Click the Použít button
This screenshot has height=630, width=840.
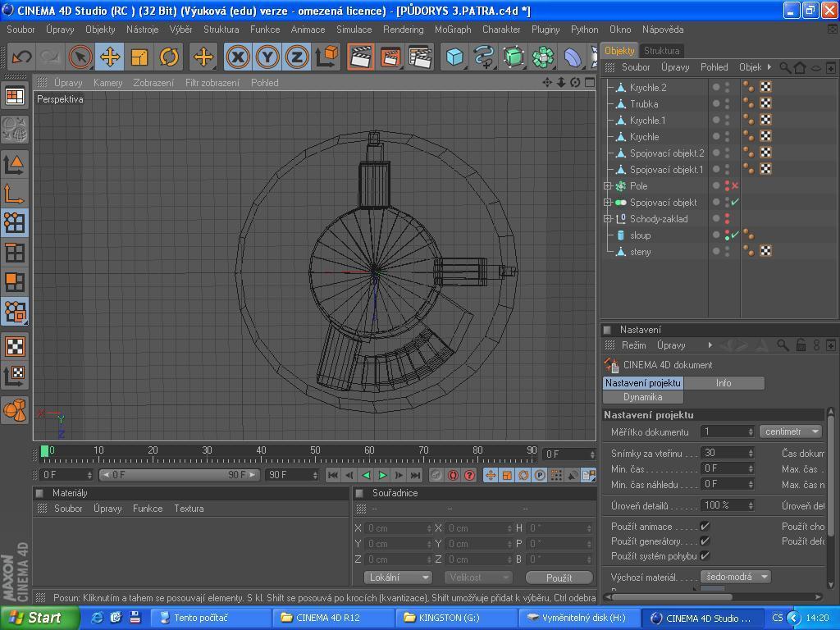559,577
